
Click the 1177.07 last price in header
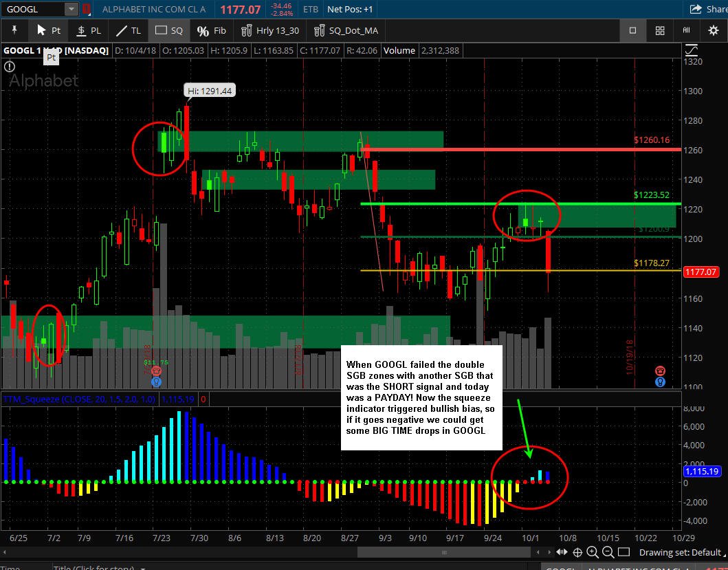point(241,10)
